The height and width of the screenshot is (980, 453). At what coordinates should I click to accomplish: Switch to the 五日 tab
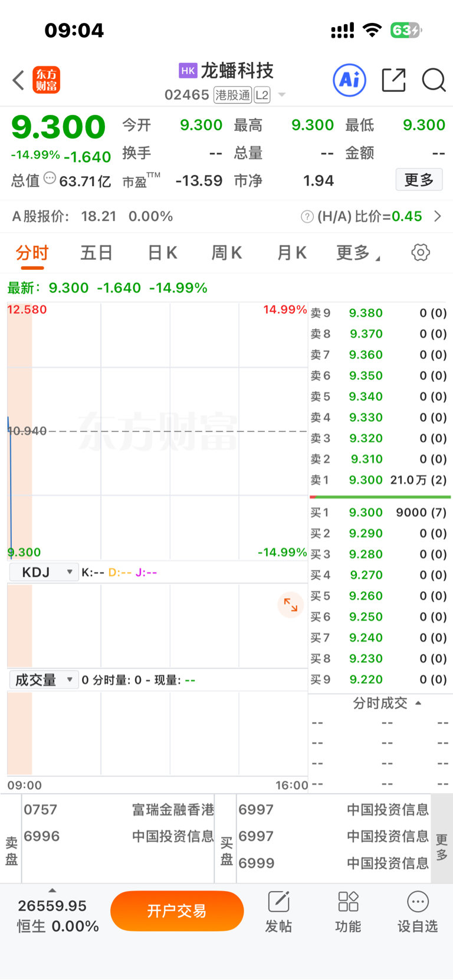97,253
